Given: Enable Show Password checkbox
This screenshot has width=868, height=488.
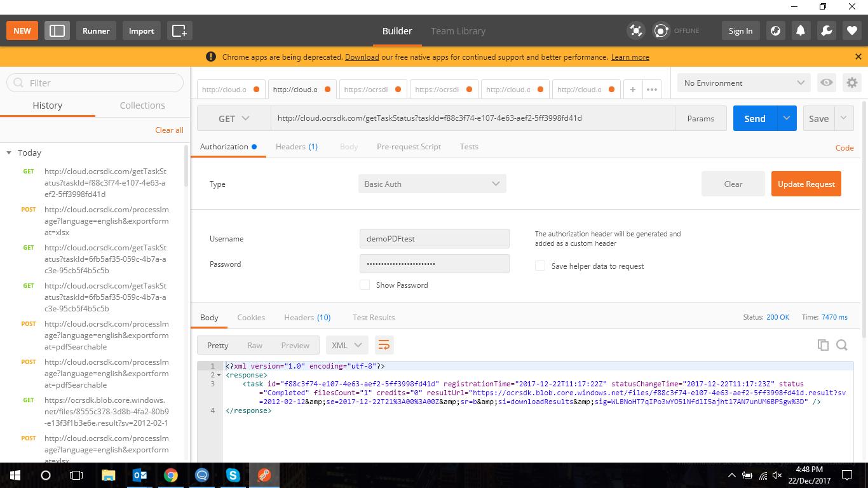Looking at the screenshot, I should pos(365,285).
